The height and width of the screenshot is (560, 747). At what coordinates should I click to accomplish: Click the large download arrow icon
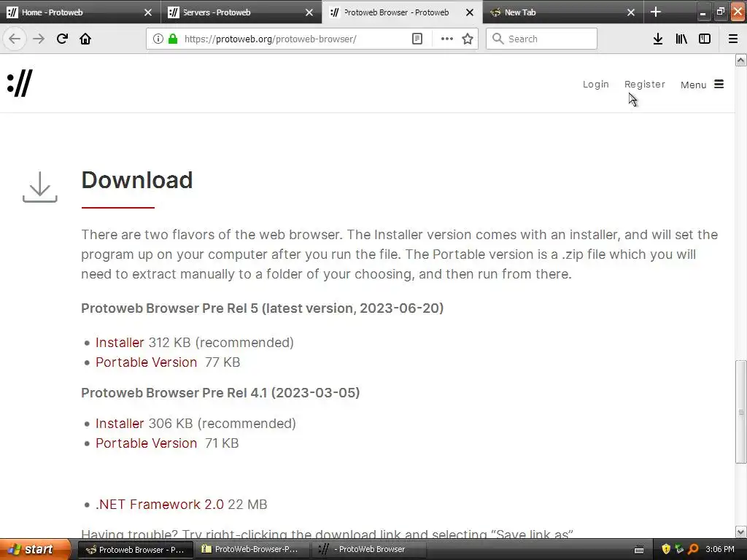(40, 187)
